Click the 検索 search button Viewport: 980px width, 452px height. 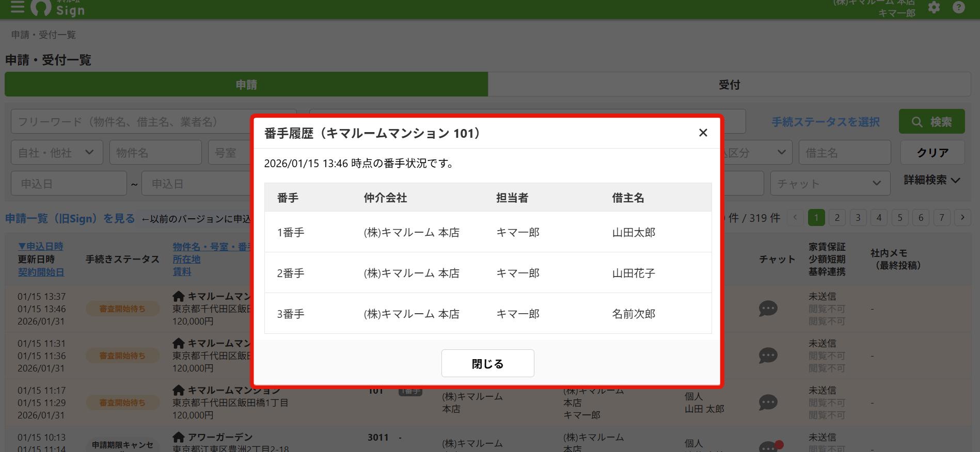931,122
